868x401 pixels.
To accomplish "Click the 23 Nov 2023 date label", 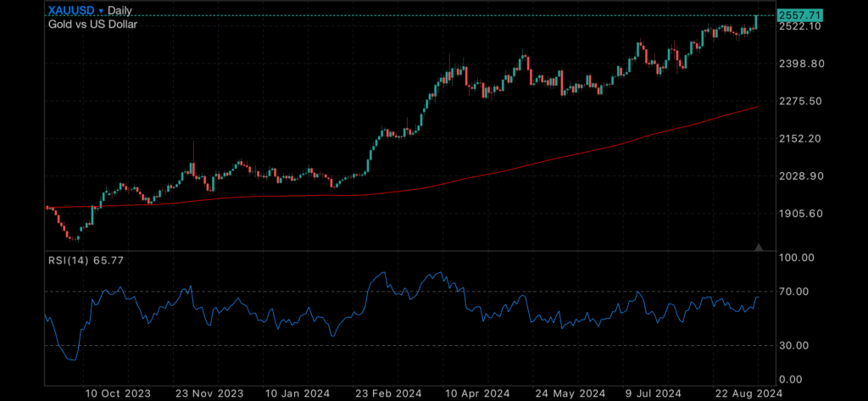I will pyautogui.click(x=209, y=393).
